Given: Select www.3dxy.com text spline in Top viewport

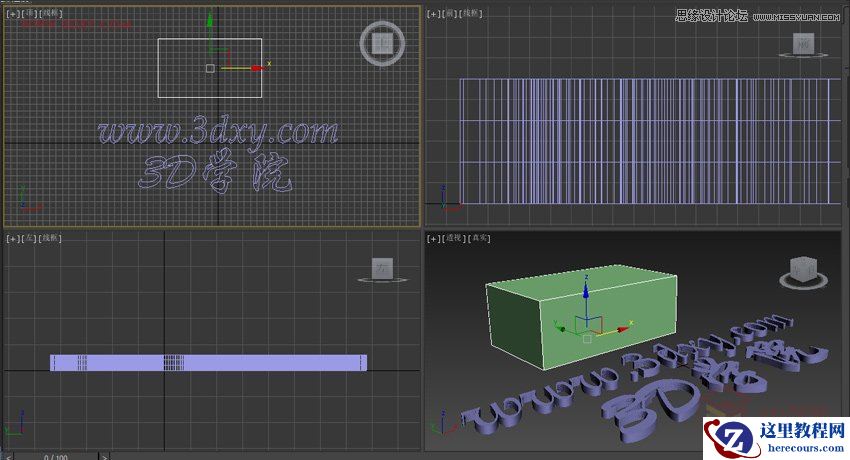Looking at the screenshot, I should [x=218, y=133].
